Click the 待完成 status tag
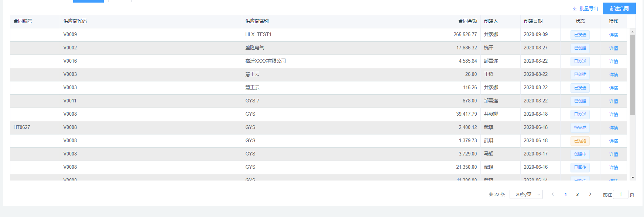The height and width of the screenshot is (217, 644). click(x=580, y=127)
